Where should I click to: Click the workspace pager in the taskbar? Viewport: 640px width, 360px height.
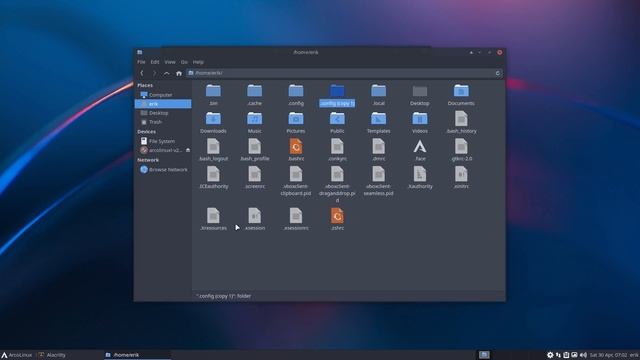(484, 355)
